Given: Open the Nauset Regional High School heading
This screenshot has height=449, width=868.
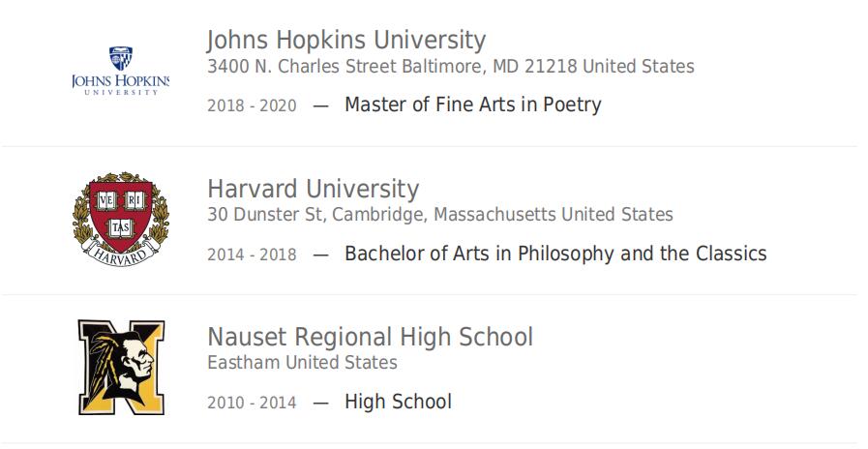Looking at the screenshot, I should coord(370,337).
